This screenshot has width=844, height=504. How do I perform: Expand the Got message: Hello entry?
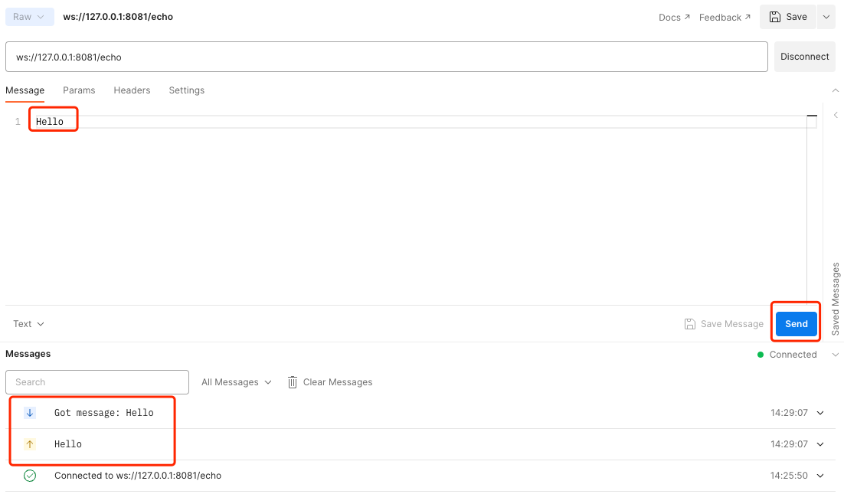(x=819, y=412)
